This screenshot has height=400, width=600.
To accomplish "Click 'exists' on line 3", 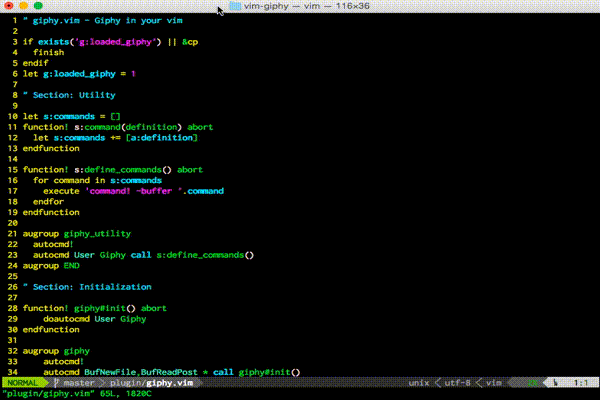I will 54,42.
